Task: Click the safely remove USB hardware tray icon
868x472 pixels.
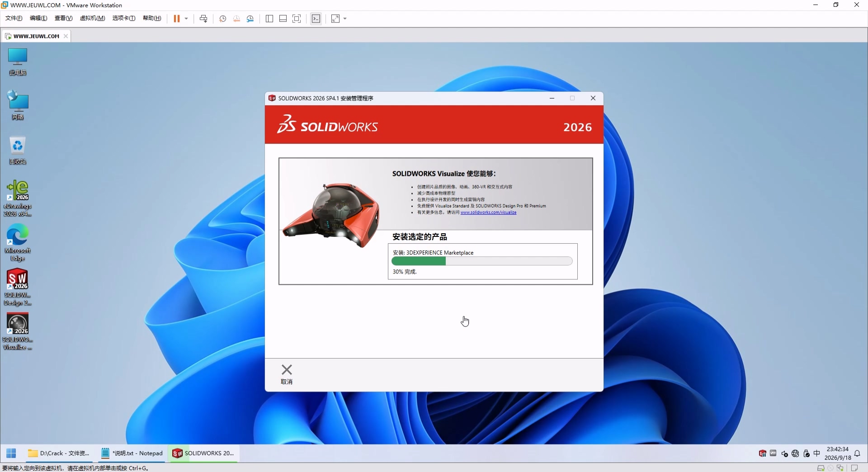Action: click(x=806, y=453)
